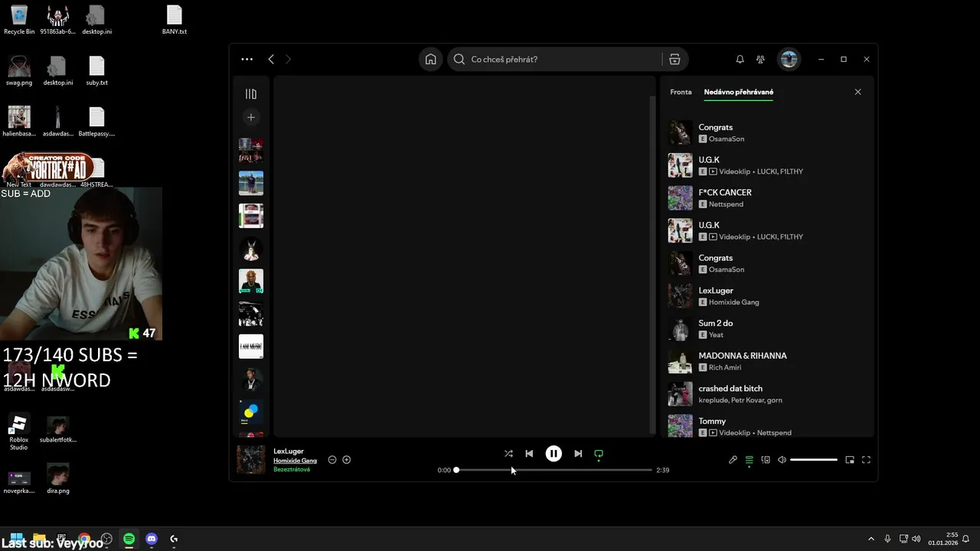Select swag.png desktop file
The height and width of the screenshot is (551, 980).
click(19, 70)
